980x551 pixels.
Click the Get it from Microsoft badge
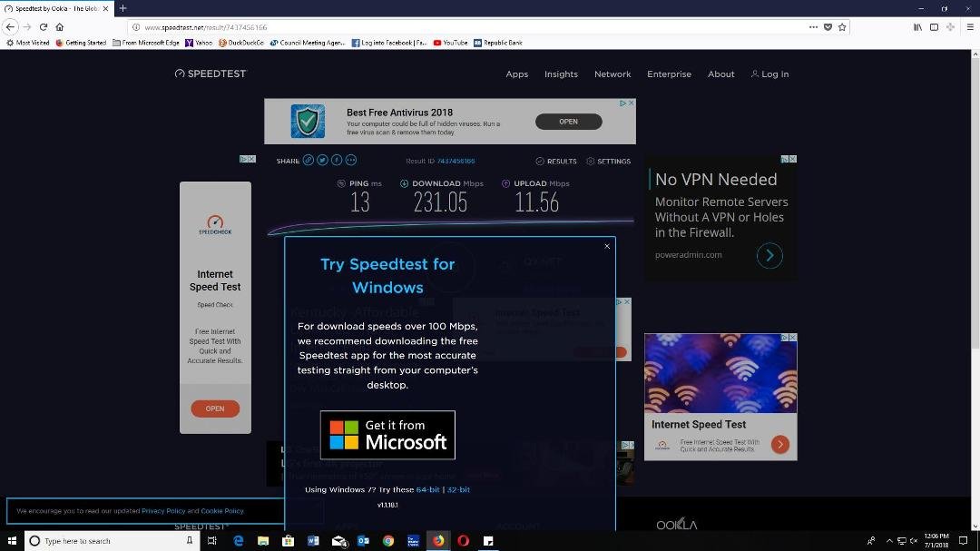[387, 436]
